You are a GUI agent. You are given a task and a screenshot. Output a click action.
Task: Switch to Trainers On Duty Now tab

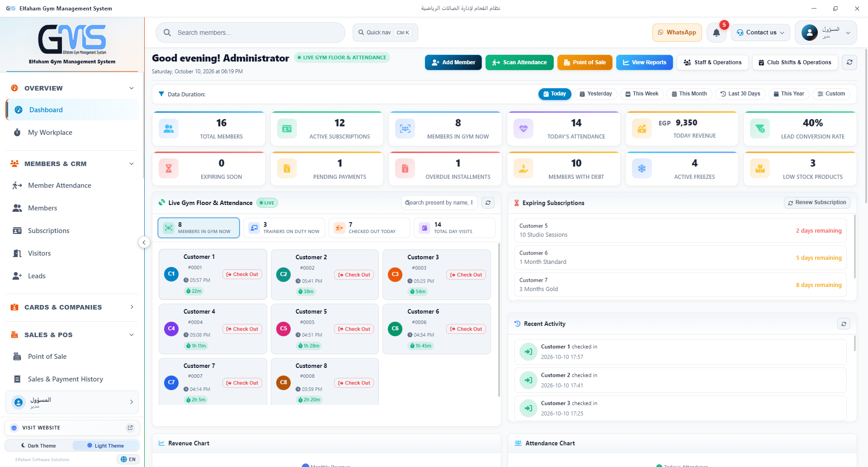284,228
